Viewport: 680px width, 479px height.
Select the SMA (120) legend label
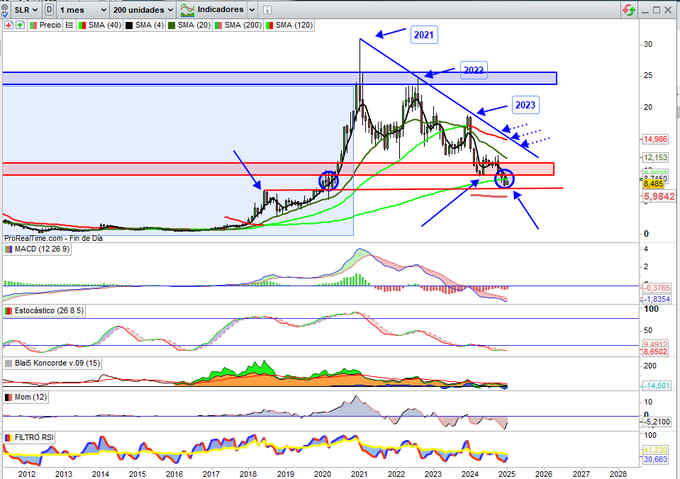point(294,25)
